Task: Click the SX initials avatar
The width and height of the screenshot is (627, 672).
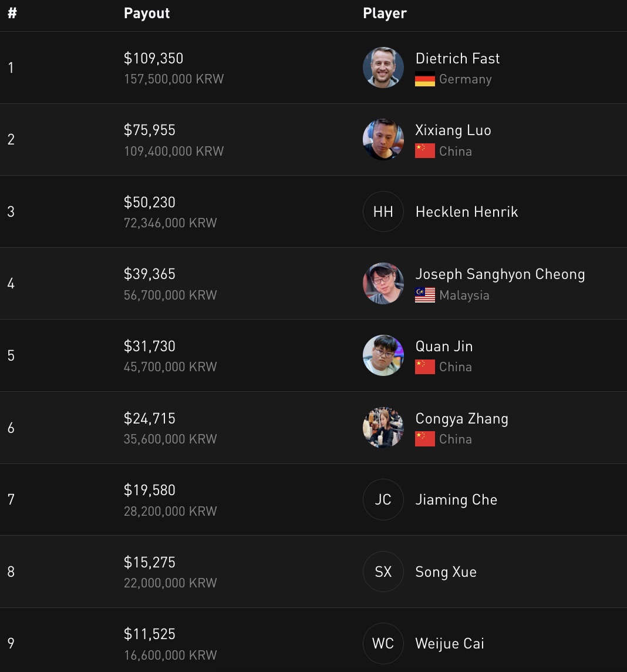Action: [x=383, y=572]
